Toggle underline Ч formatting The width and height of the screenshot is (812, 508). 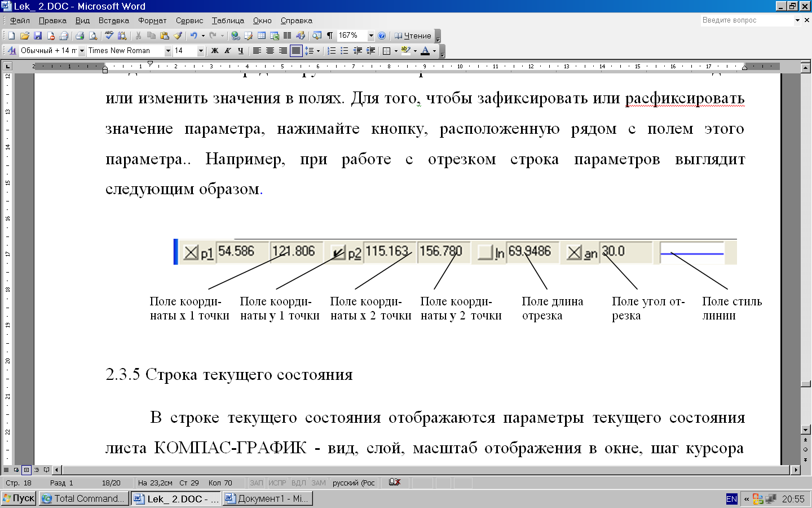240,51
